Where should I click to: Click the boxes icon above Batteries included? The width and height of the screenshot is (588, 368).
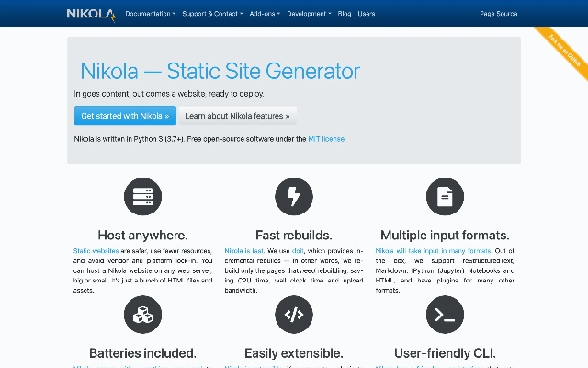coord(142,315)
